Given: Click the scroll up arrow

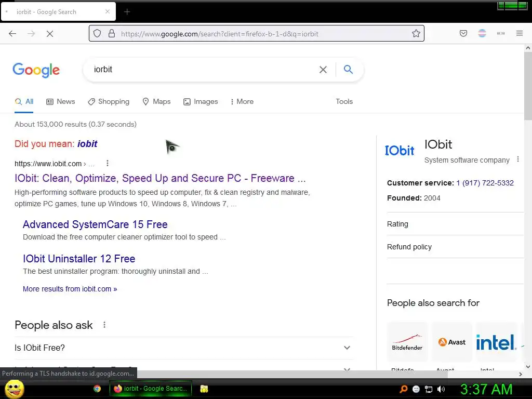Looking at the screenshot, I should [528, 48].
